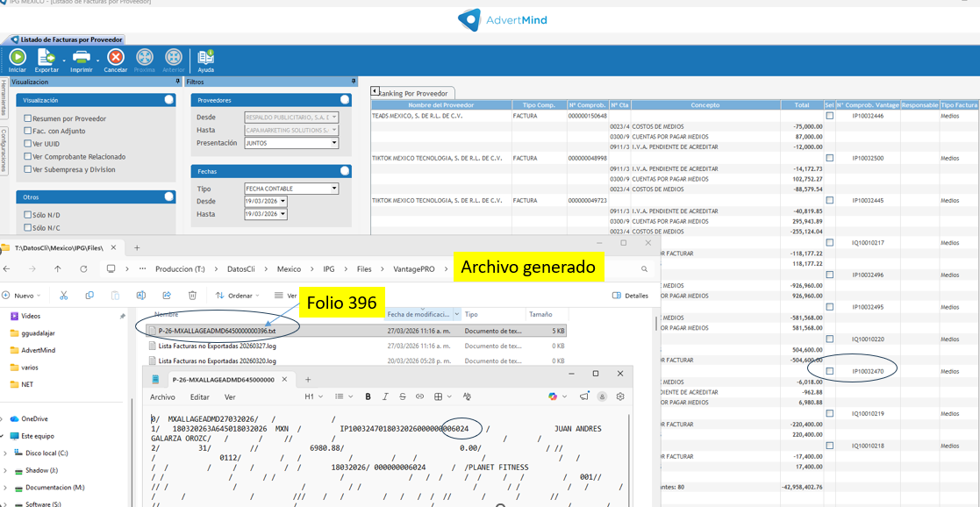980x507 pixels.
Task: Open the Editar menu in Notepad
Action: [199, 397]
